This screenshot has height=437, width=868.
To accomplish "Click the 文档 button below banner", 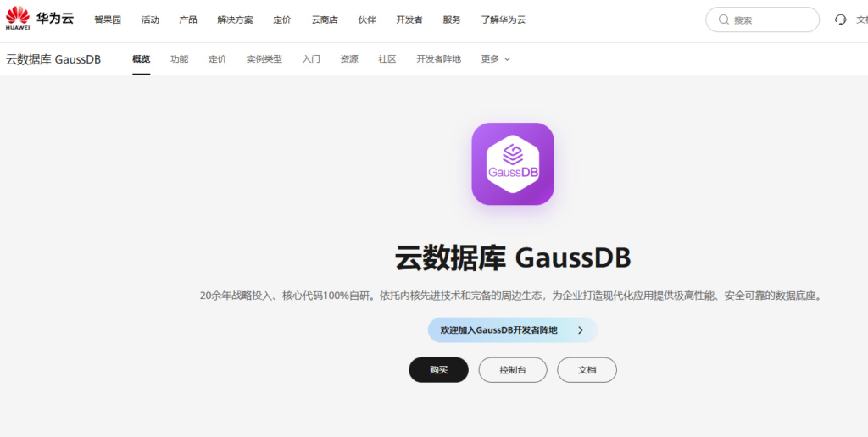I will (x=587, y=370).
